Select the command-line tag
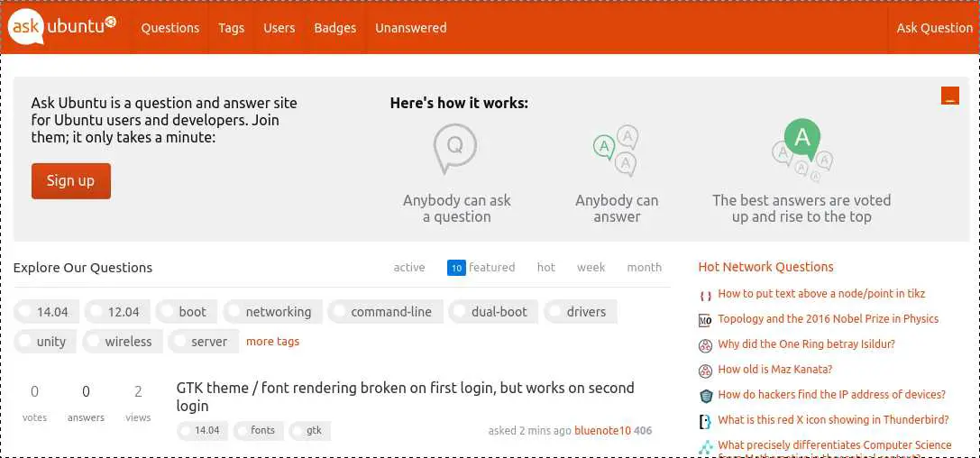The height and width of the screenshot is (458, 980). click(x=385, y=312)
